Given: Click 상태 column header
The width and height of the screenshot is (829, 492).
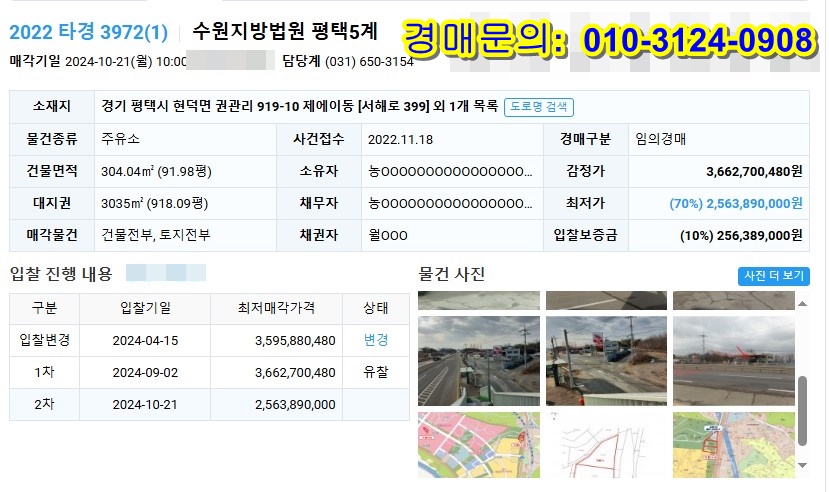Looking at the screenshot, I should click(376, 308).
